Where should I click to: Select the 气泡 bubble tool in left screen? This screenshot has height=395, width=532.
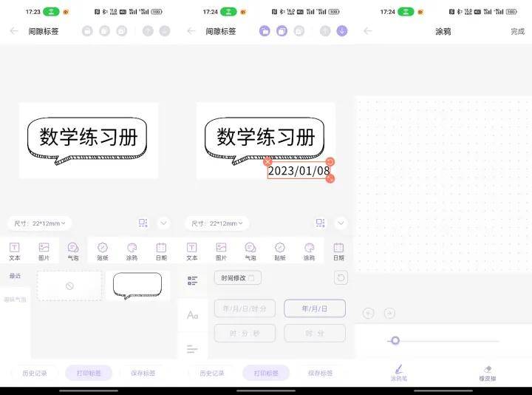pyautogui.click(x=73, y=251)
